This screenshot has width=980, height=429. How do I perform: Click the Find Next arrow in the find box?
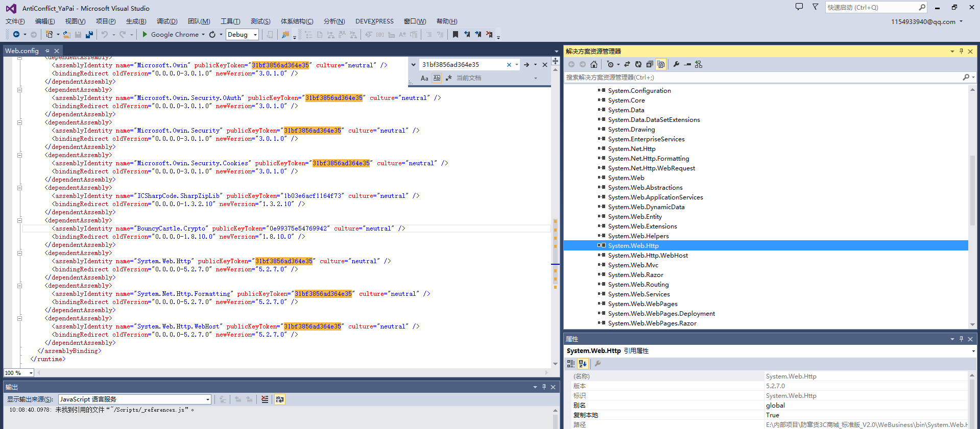click(526, 65)
